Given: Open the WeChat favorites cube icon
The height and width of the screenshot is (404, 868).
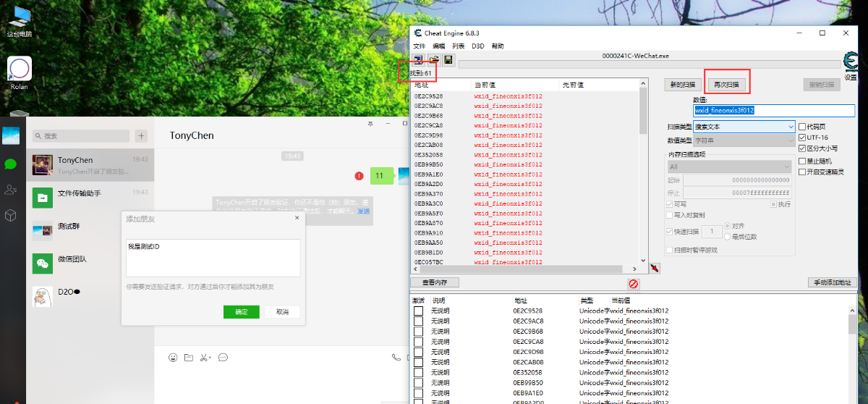Looking at the screenshot, I should (x=11, y=215).
